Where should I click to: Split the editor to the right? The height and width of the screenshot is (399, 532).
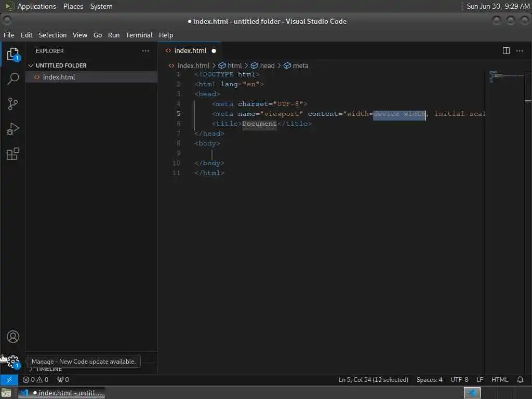(x=506, y=51)
